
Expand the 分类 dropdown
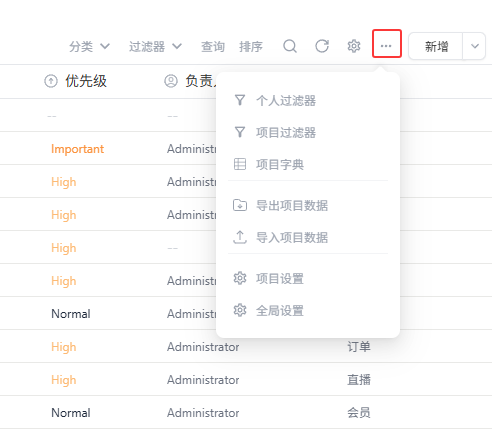coord(89,46)
